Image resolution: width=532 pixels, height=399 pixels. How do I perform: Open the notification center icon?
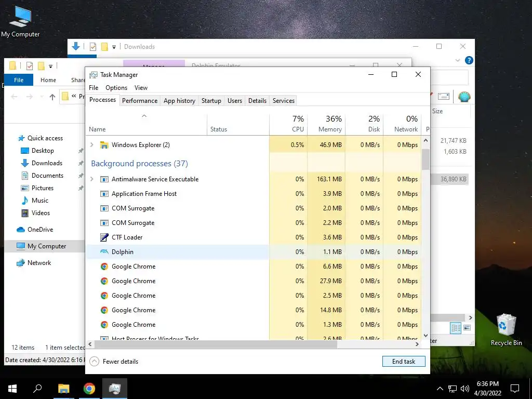click(515, 389)
